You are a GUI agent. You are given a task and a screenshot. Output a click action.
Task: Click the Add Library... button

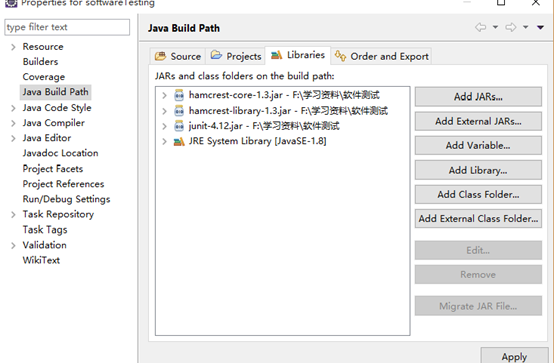(x=478, y=170)
